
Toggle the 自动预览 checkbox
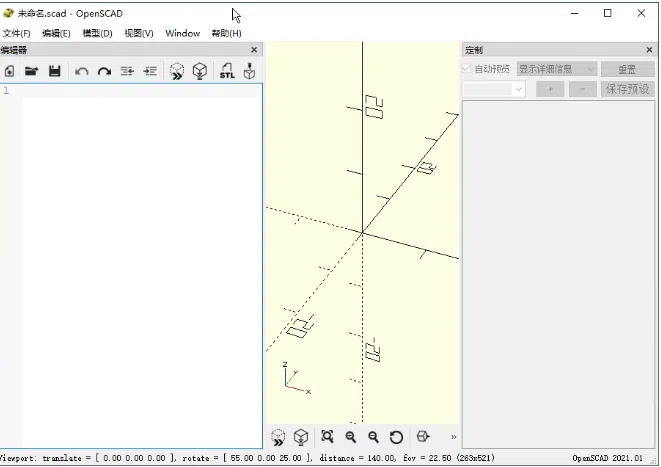466,69
